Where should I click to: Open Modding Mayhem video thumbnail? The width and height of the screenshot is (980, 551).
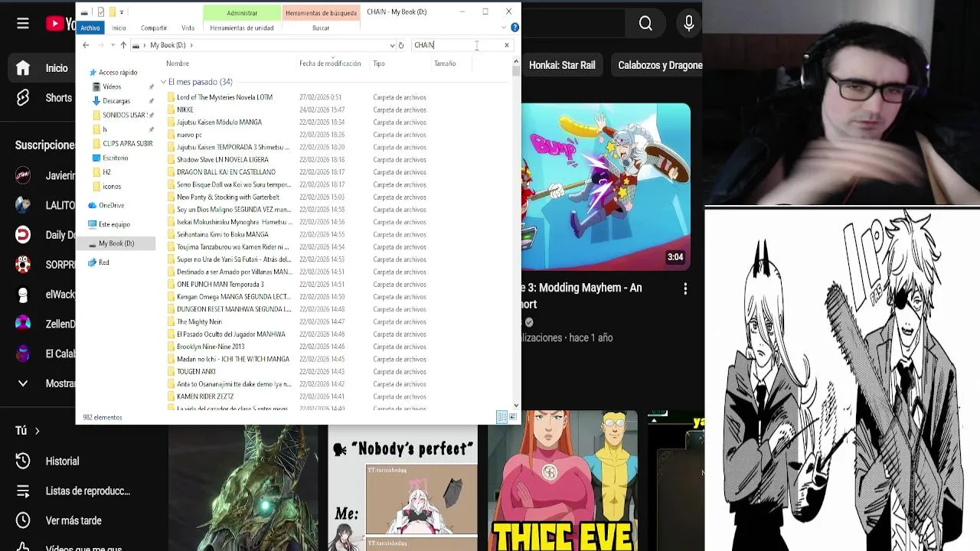[x=606, y=186]
